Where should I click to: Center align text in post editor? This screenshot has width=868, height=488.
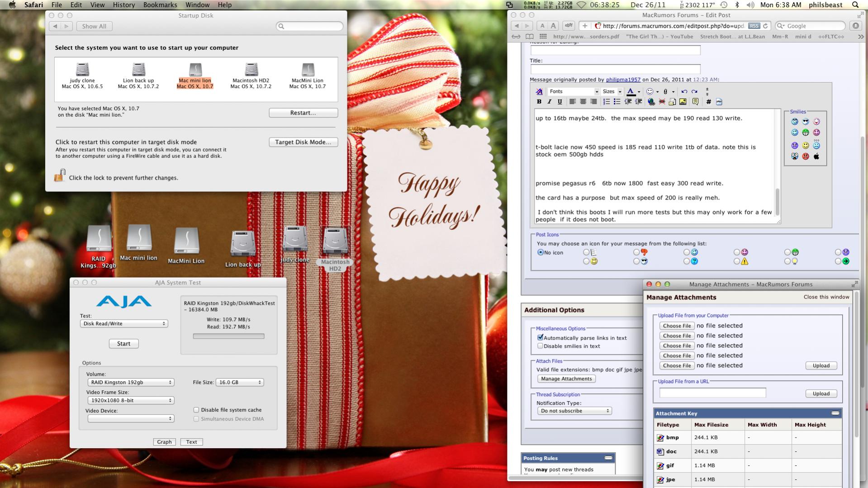point(583,102)
